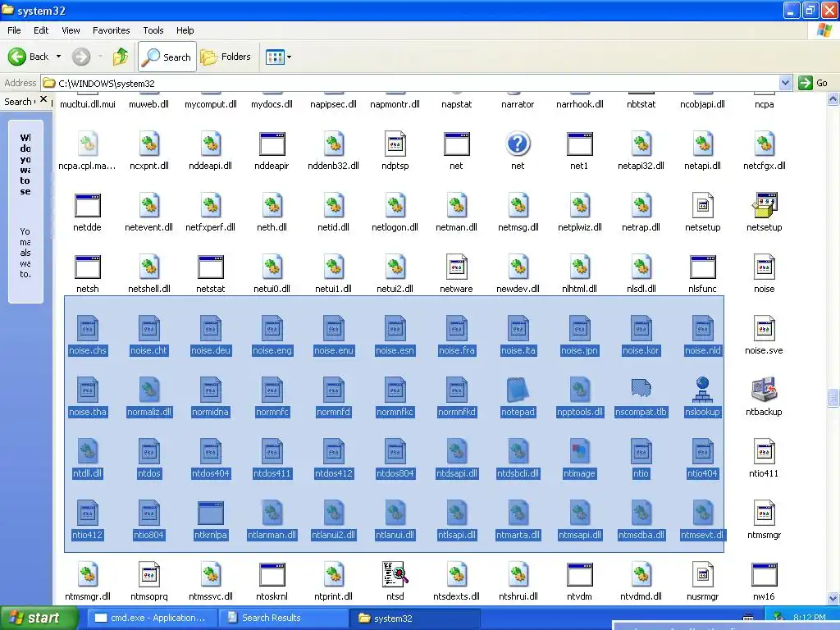Toggle the Search pane button
Image resolution: width=840 pixels, height=630 pixels.
click(167, 57)
